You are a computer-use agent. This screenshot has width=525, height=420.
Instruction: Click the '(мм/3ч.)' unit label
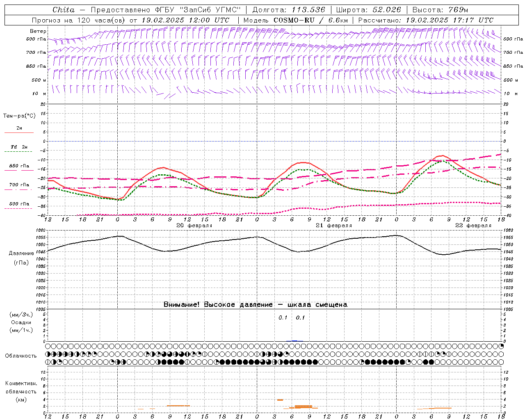(x=21, y=315)
